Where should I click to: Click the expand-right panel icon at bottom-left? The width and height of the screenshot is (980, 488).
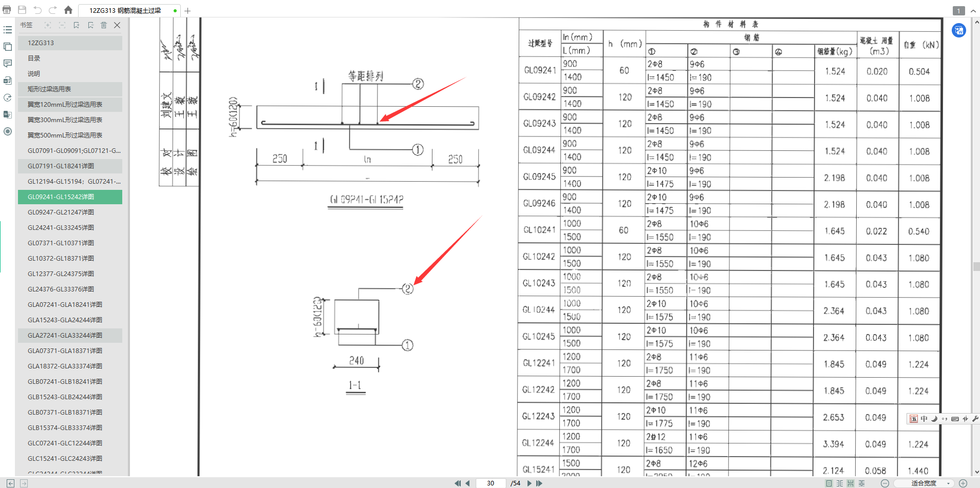tap(24, 483)
